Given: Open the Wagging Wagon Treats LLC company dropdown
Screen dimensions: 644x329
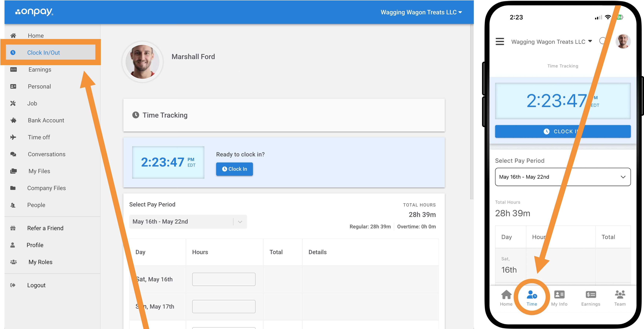Looking at the screenshot, I should (421, 12).
